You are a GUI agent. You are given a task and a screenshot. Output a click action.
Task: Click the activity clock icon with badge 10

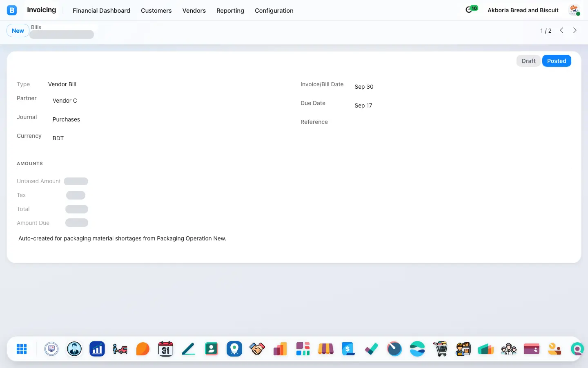coord(471,9)
